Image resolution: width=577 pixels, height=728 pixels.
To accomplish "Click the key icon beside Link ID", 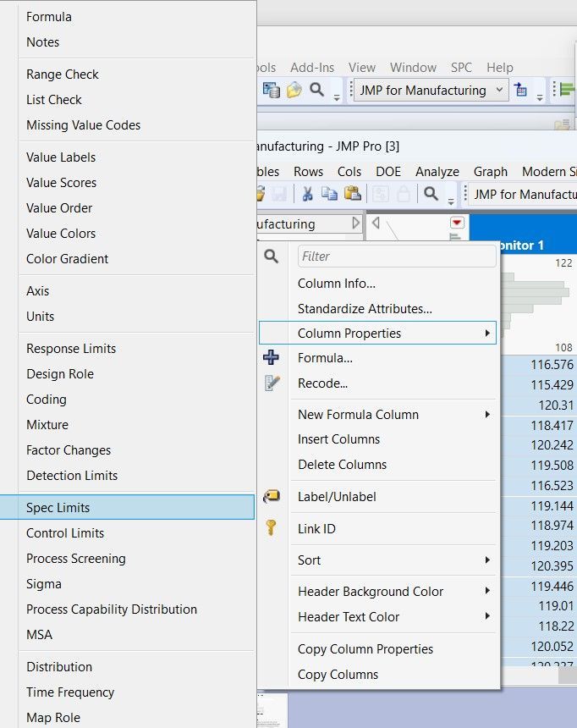I will [x=271, y=528].
